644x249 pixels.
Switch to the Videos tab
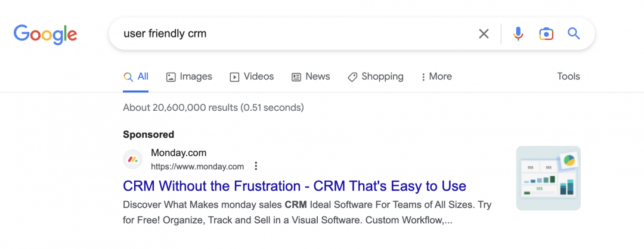coord(252,77)
